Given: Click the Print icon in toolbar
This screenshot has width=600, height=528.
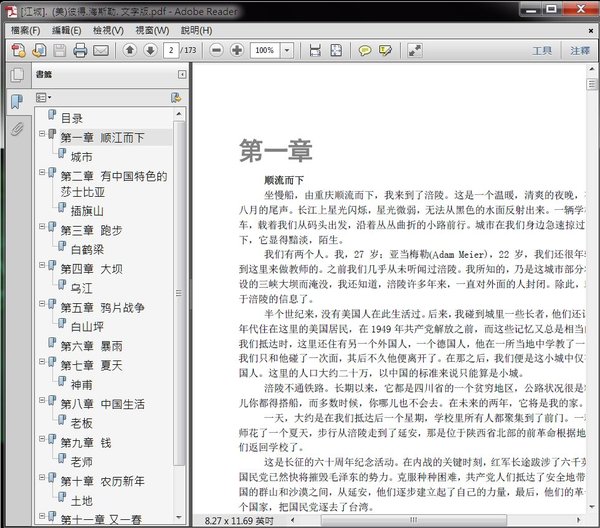Looking at the screenshot, I should pyautogui.click(x=78, y=50).
